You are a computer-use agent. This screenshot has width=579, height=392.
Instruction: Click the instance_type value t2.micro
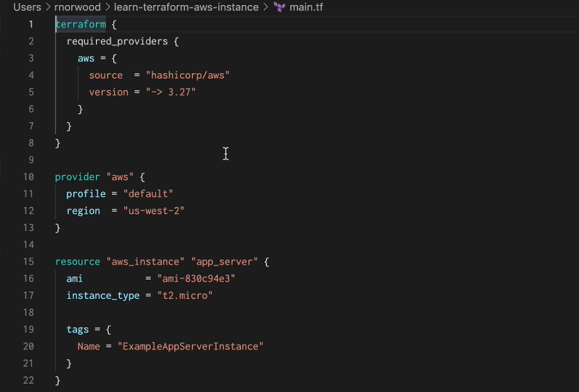click(x=185, y=295)
